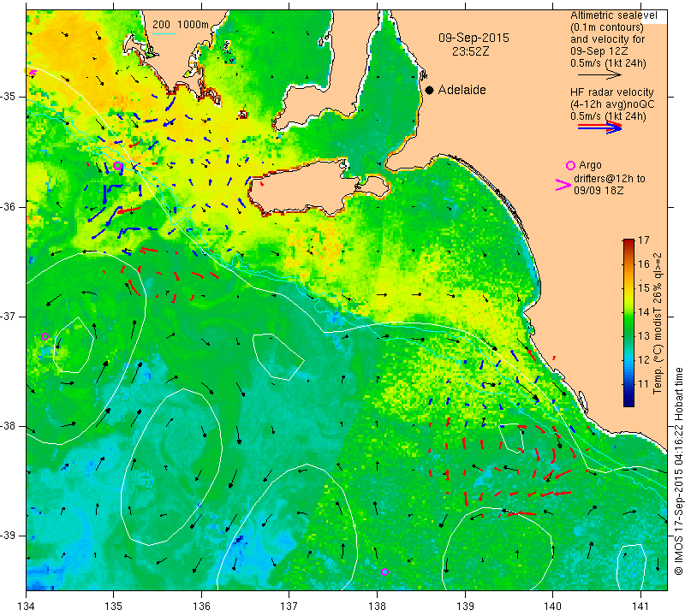This screenshot has height=616, width=685.
Task: Click the Argo legend circle icon
Action: 570,165
